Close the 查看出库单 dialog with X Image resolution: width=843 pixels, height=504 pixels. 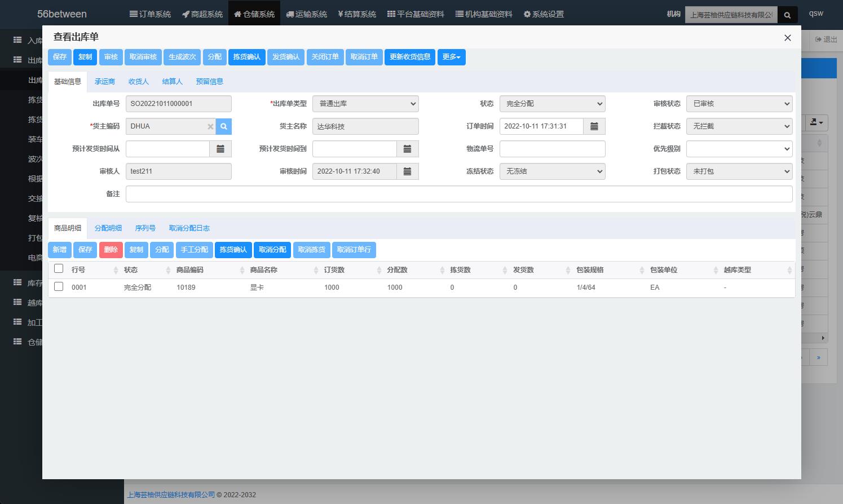pos(788,38)
